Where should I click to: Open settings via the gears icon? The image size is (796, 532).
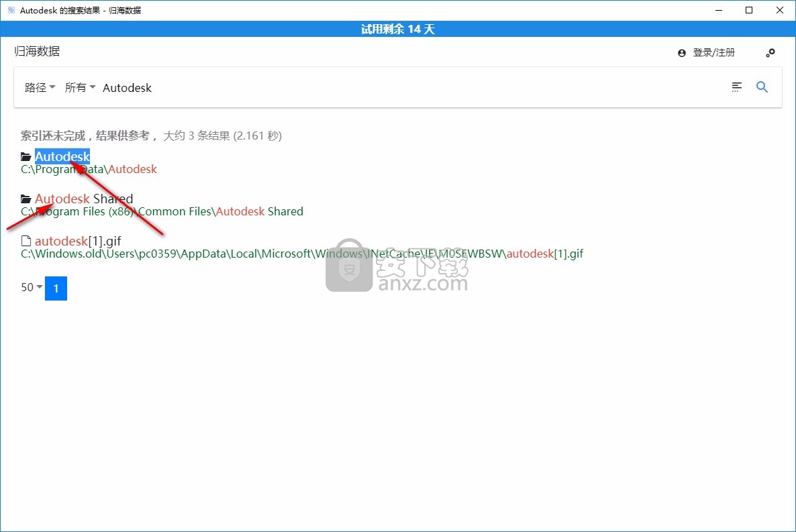(770, 52)
